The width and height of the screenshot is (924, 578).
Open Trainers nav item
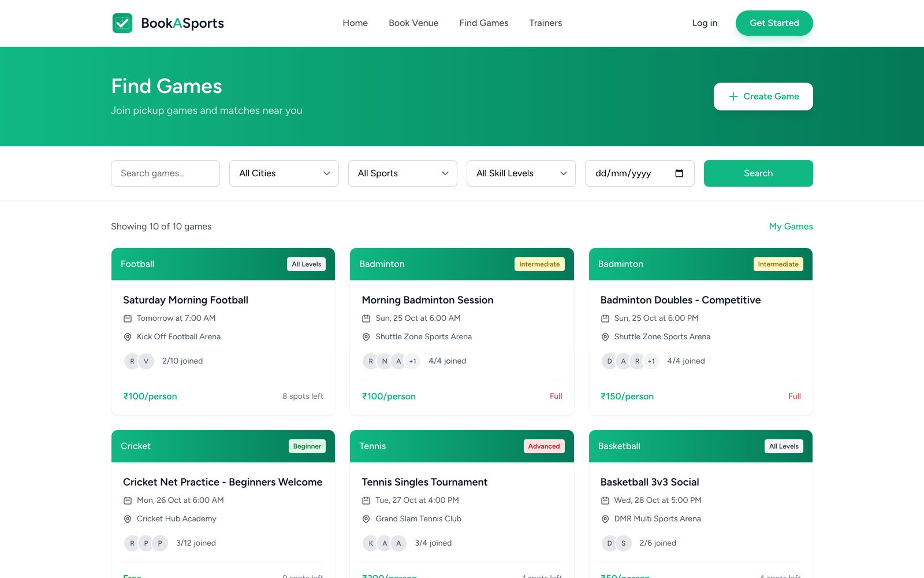[x=546, y=23]
